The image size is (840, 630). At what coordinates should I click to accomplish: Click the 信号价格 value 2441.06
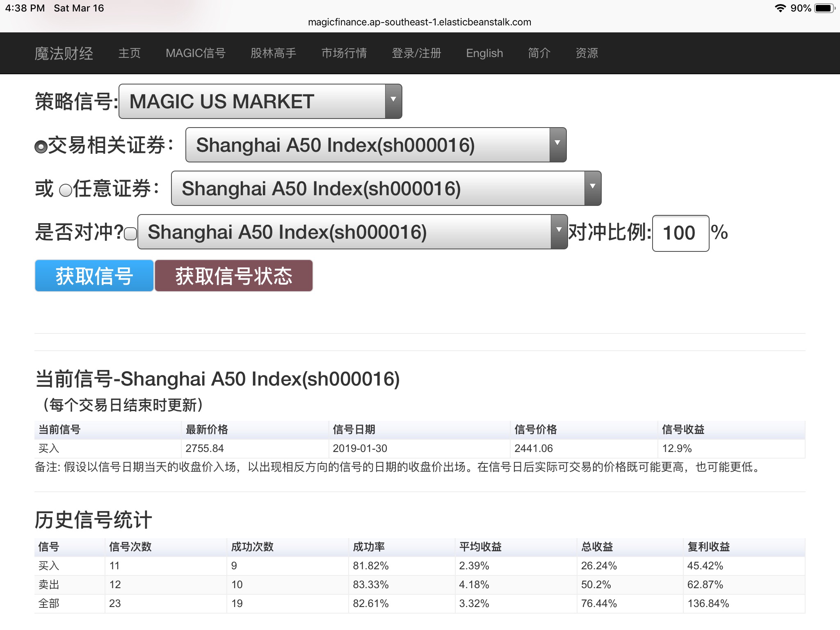534,448
